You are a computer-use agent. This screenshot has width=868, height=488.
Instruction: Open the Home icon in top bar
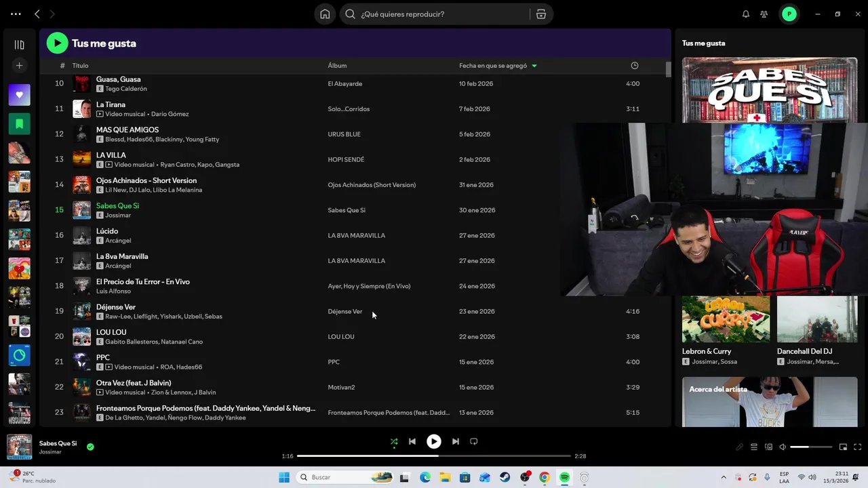325,14
